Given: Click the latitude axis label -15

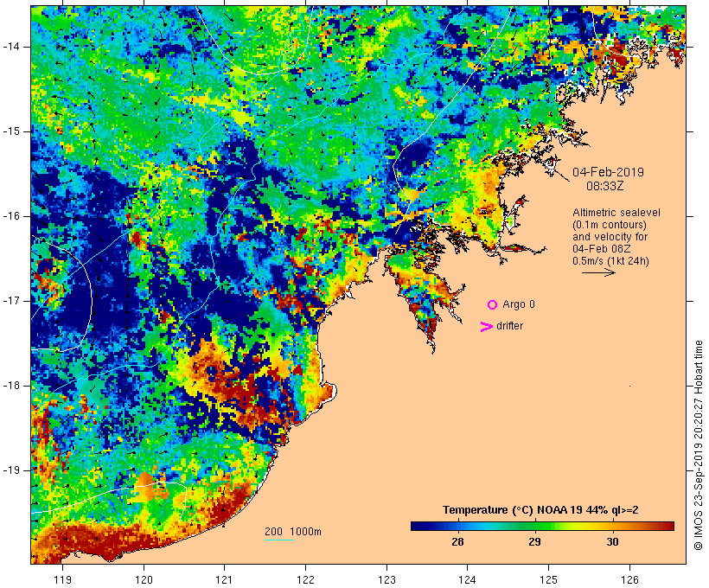Looking at the screenshot, I should click(10, 131).
